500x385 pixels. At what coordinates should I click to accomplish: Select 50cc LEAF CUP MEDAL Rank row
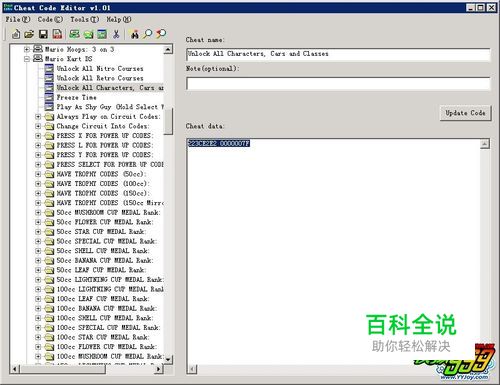[101, 270]
